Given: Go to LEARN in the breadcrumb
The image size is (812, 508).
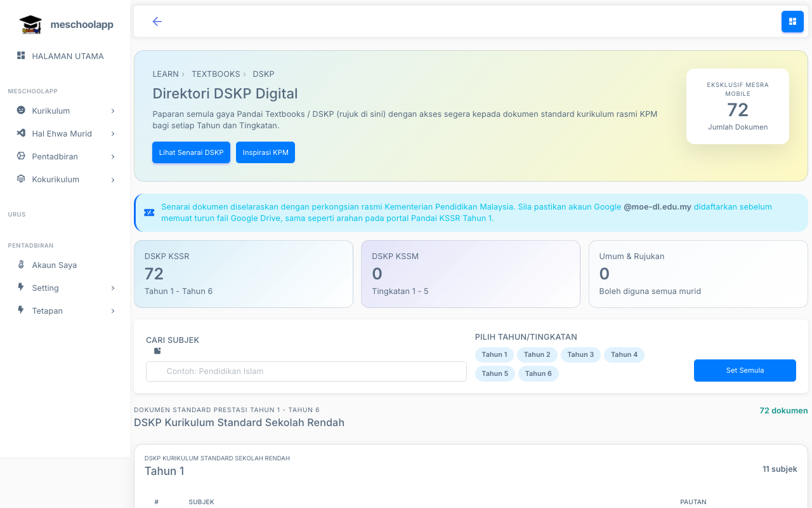Looking at the screenshot, I should (x=166, y=74).
